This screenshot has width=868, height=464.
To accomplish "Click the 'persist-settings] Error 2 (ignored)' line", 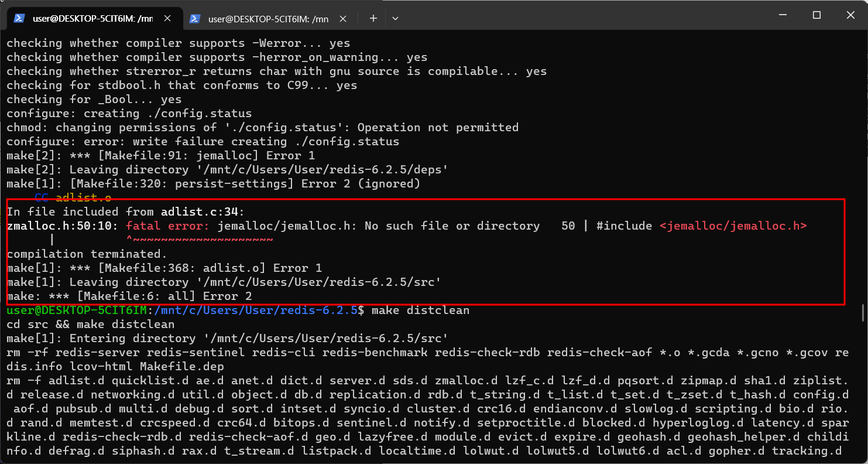I will [214, 183].
